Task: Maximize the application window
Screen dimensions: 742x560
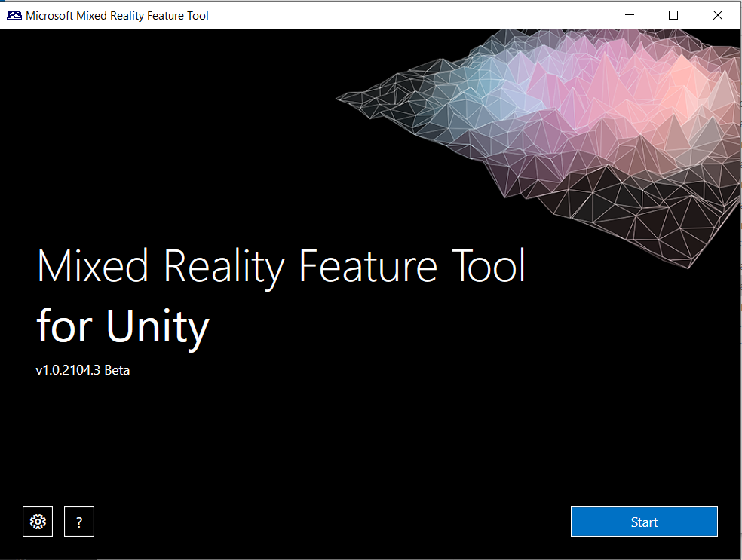Action: (673, 14)
